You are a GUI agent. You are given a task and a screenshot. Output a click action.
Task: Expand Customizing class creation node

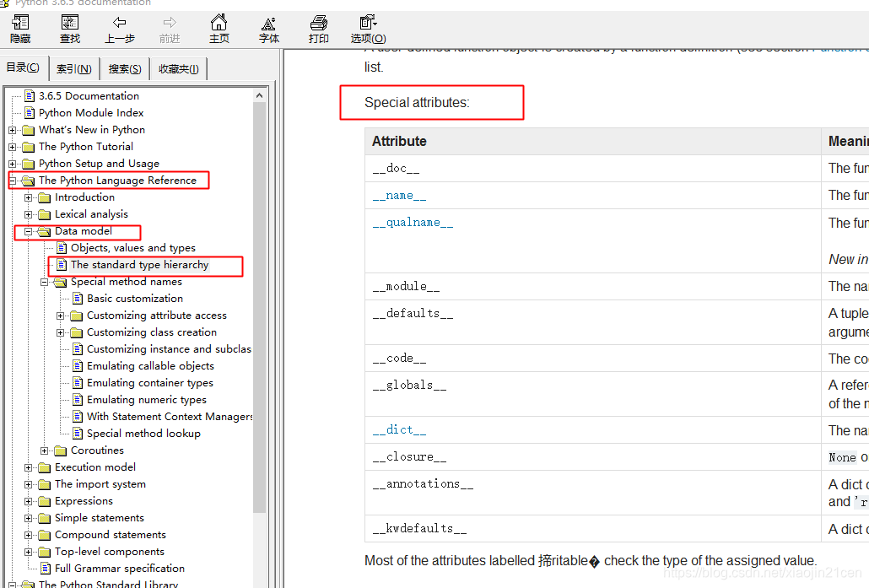click(61, 333)
